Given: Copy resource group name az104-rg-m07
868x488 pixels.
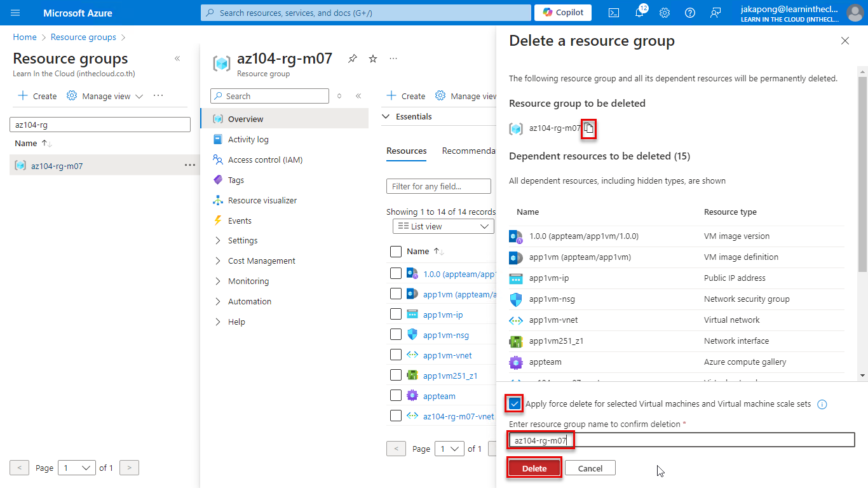Looking at the screenshot, I should [x=589, y=128].
